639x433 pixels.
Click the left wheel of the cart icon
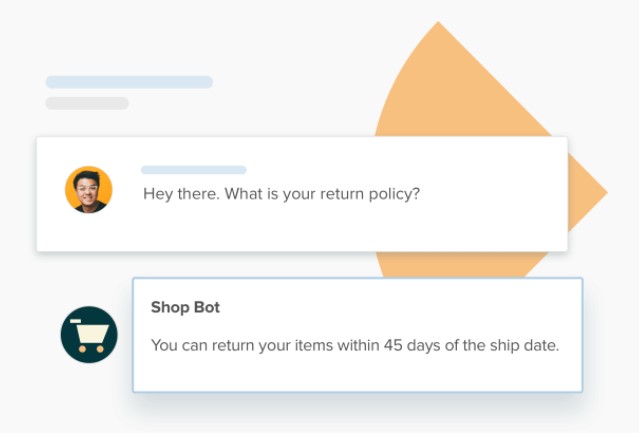[x=82, y=349]
